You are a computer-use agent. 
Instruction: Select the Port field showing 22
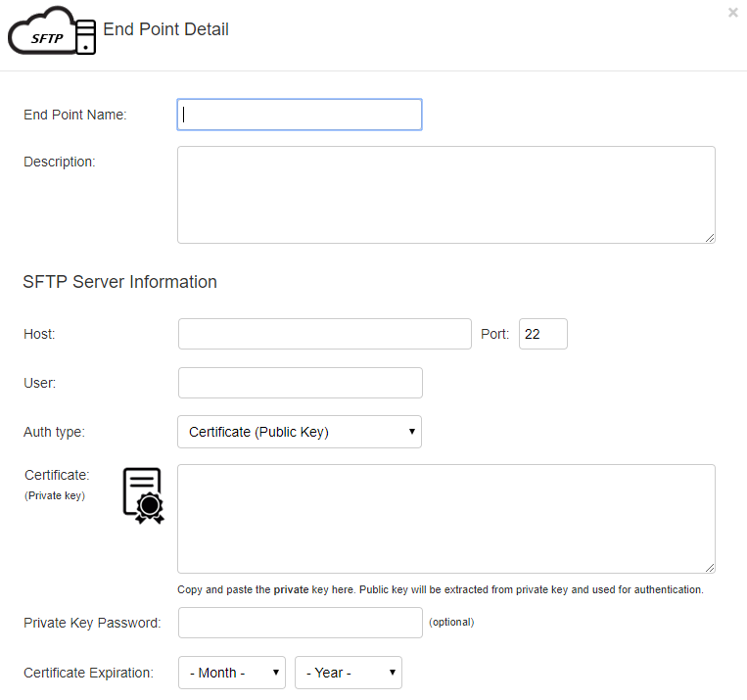(542, 334)
